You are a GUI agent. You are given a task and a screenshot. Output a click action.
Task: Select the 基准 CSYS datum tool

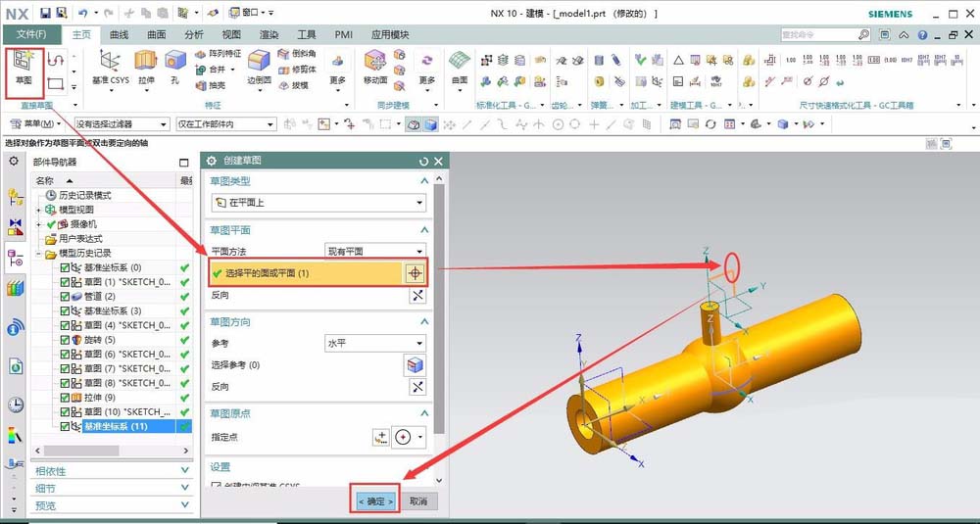coord(111,69)
